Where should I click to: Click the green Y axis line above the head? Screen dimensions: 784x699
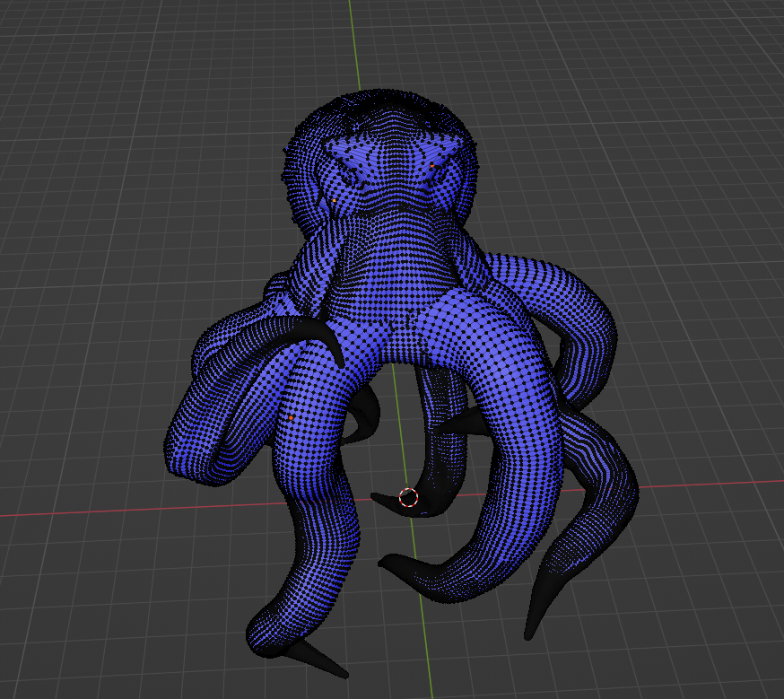(x=353, y=45)
